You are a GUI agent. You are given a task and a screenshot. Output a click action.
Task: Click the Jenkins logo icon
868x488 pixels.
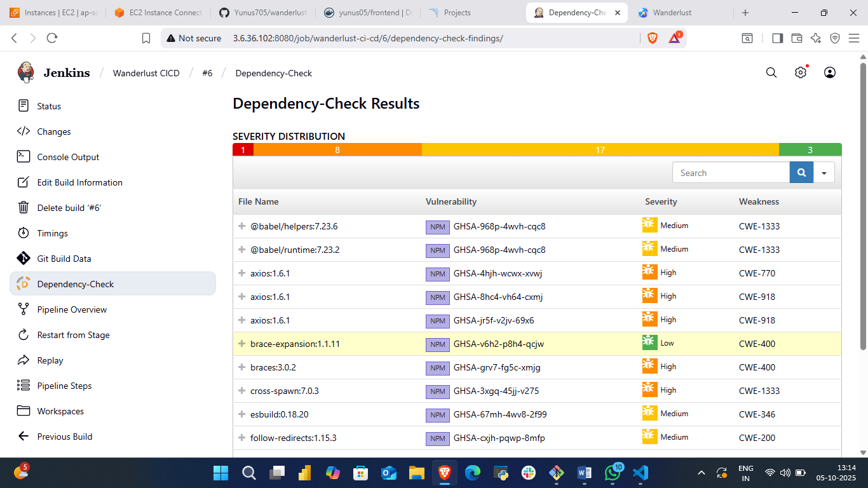coord(26,72)
